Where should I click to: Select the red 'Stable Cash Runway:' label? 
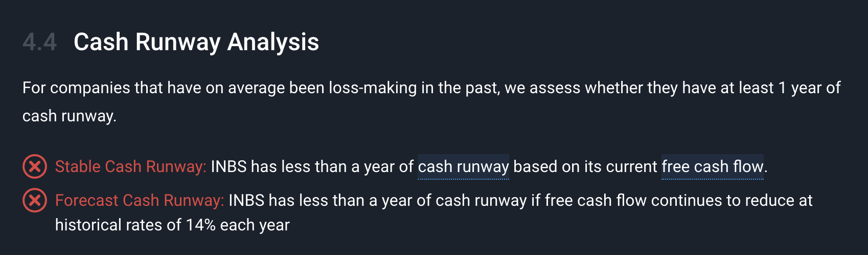[130, 167]
